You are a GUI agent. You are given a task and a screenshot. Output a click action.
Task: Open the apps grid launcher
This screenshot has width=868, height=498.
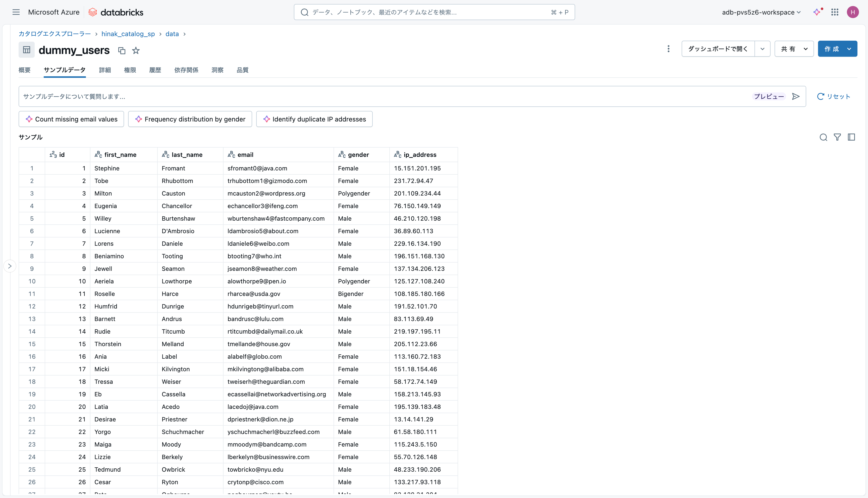click(x=835, y=12)
